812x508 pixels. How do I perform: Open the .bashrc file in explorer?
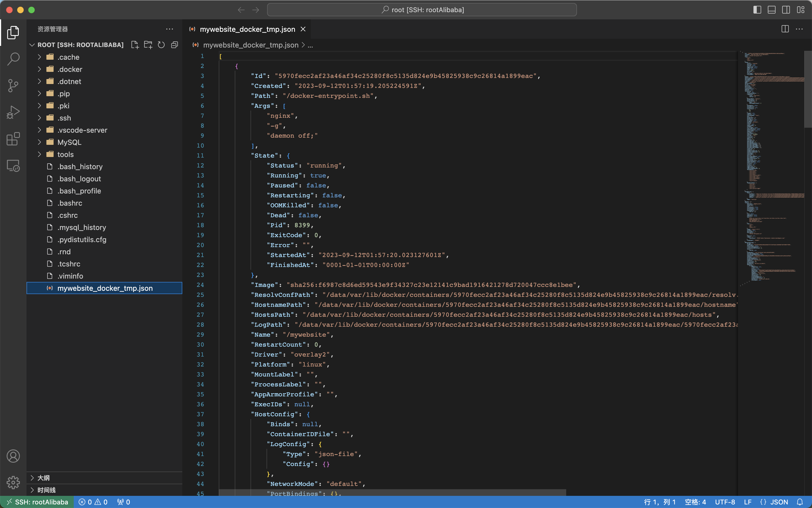pos(70,203)
